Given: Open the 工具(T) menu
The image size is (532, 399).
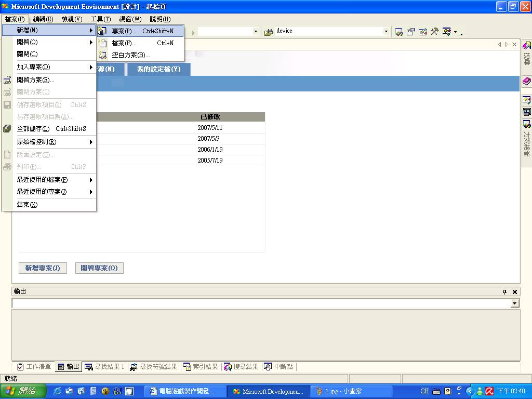Looking at the screenshot, I should (101, 19).
